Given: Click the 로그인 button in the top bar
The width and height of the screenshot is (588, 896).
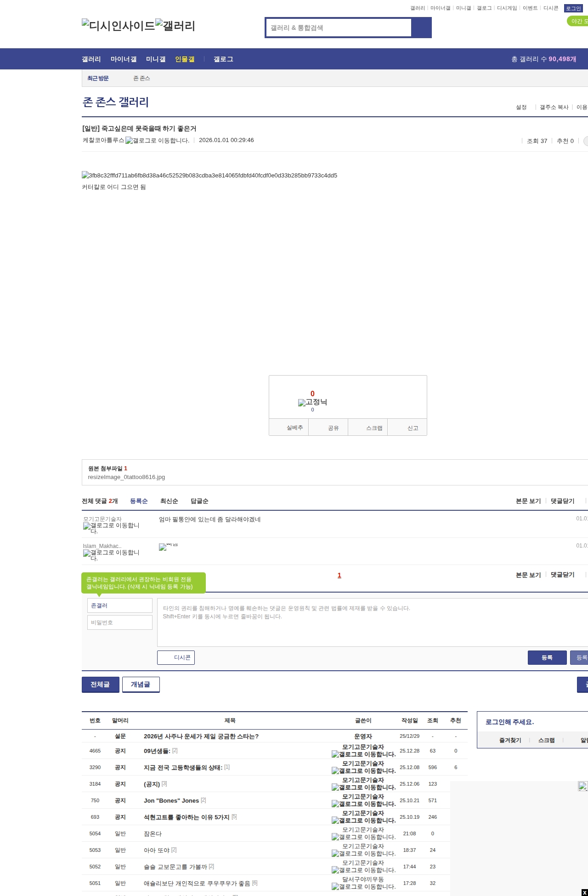Looking at the screenshot, I should point(573,8).
